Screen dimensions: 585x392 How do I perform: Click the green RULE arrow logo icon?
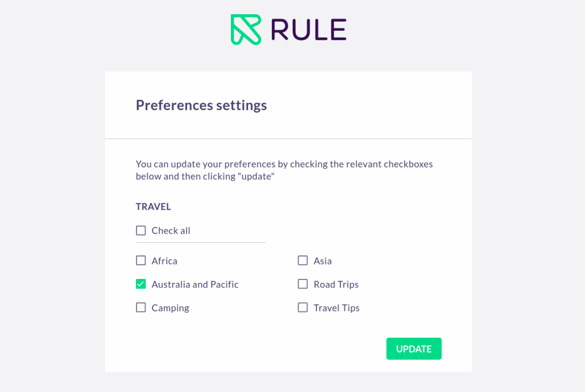coord(245,29)
